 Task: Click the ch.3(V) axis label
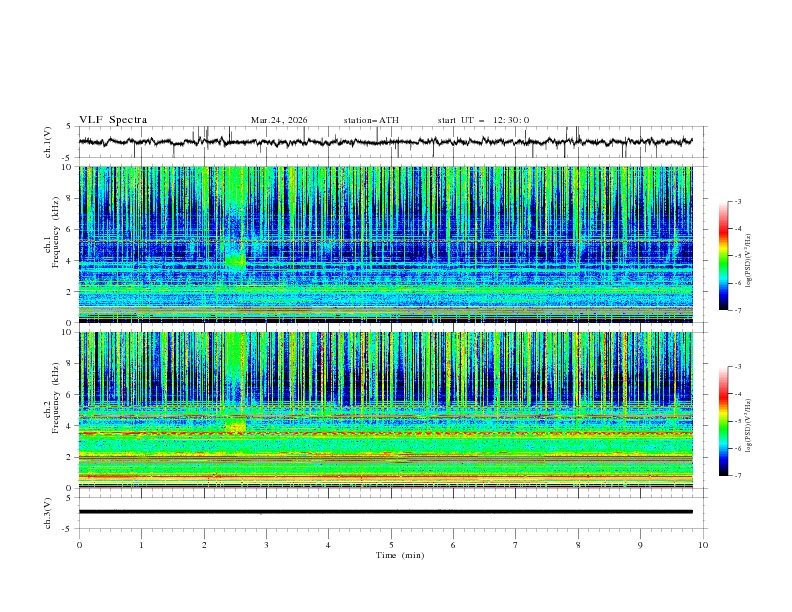tap(48, 512)
